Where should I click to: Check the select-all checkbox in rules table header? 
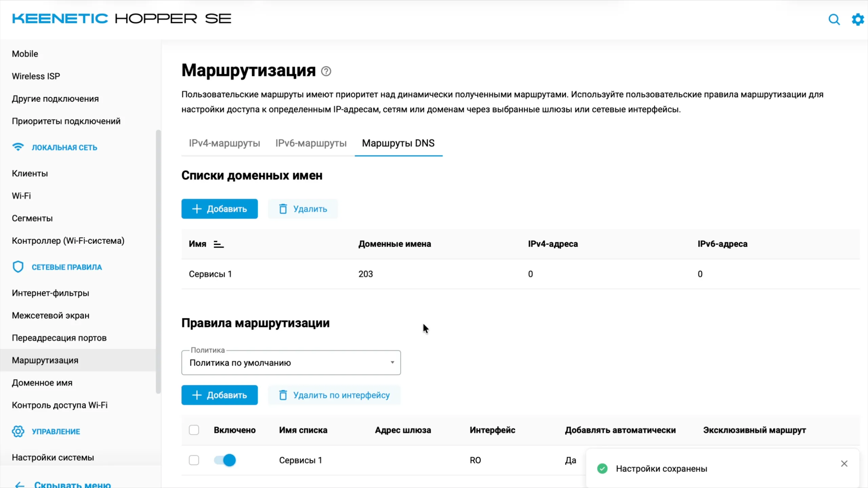click(x=194, y=430)
